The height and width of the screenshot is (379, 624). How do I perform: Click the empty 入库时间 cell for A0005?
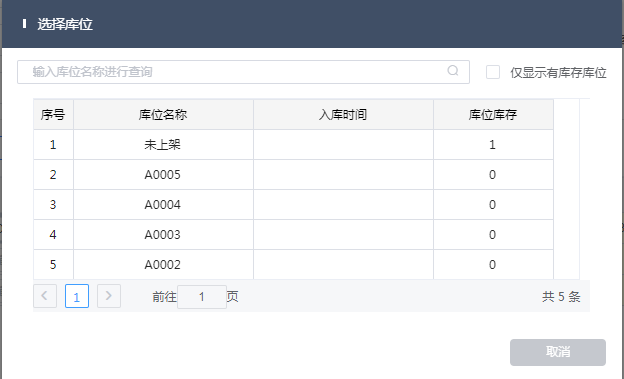343,174
